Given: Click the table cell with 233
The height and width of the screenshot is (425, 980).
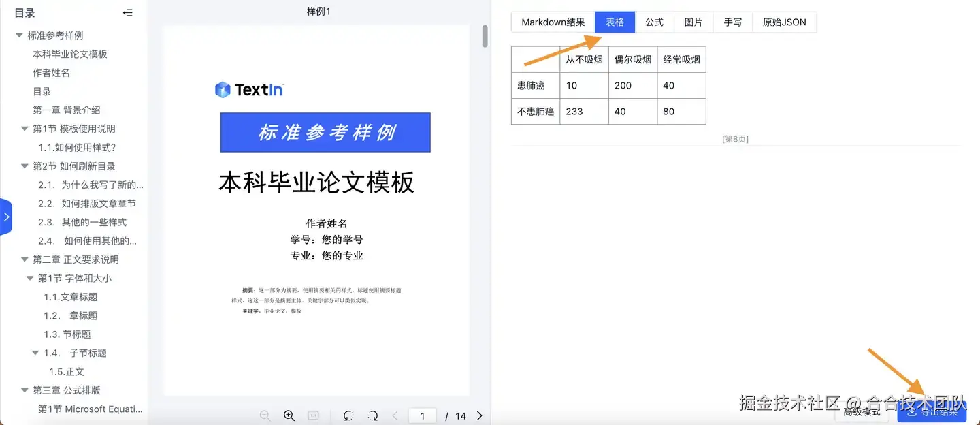Looking at the screenshot, I should pos(584,111).
